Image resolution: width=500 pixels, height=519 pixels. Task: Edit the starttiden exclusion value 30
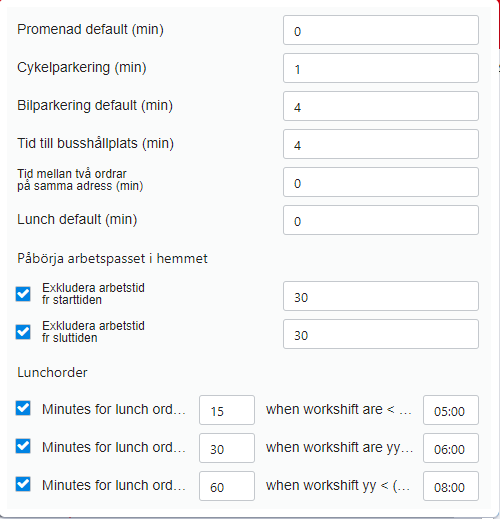pyautogui.click(x=381, y=296)
